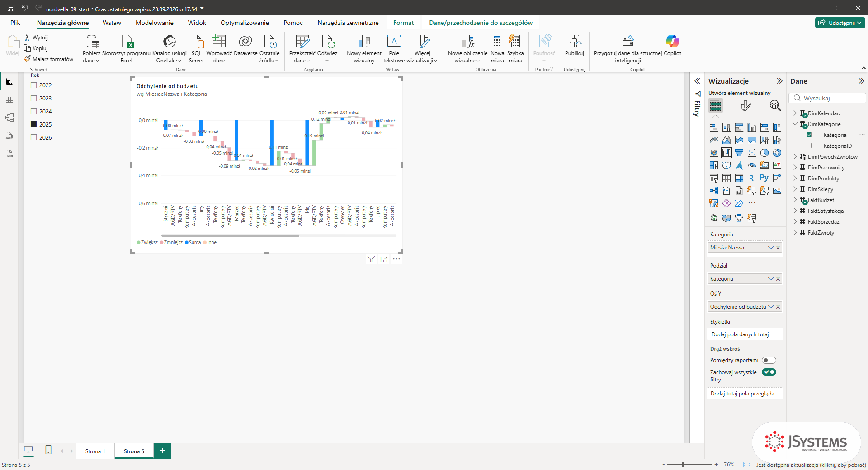Click the filter icon below the chart

coord(371,259)
